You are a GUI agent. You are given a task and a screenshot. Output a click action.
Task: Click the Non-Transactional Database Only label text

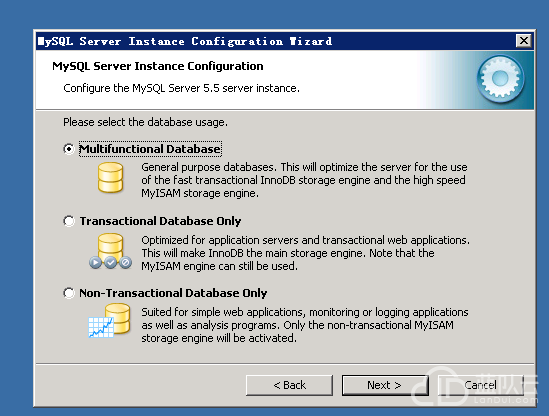pyautogui.click(x=173, y=293)
